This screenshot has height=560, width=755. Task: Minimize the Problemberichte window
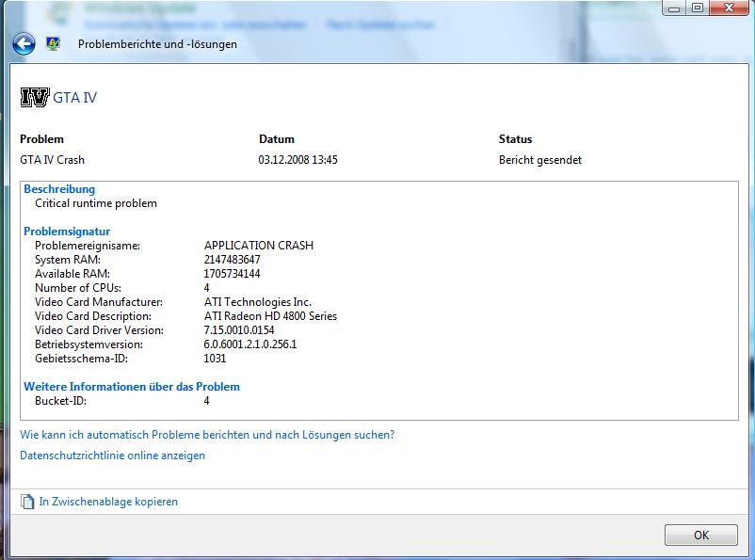click(x=674, y=8)
